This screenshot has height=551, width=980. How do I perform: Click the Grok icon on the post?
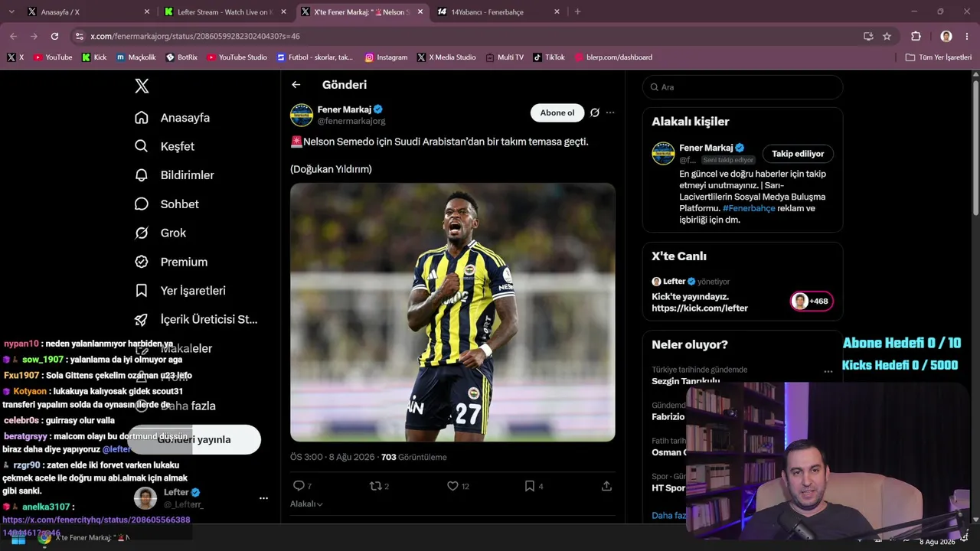594,112
